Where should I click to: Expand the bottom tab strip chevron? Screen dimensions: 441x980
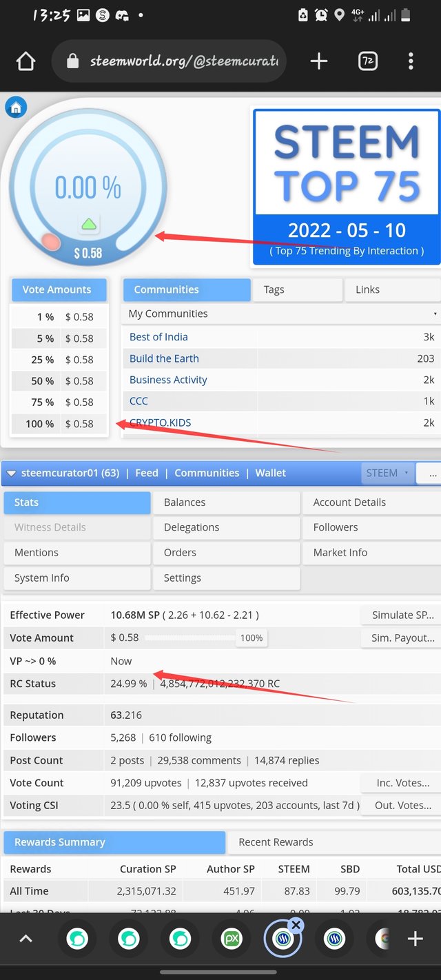click(x=25, y=939)
